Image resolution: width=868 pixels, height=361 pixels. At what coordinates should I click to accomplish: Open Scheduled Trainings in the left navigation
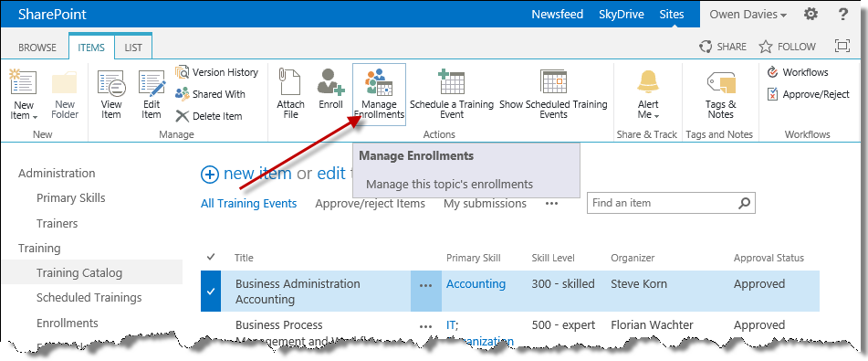click(89, 298)
